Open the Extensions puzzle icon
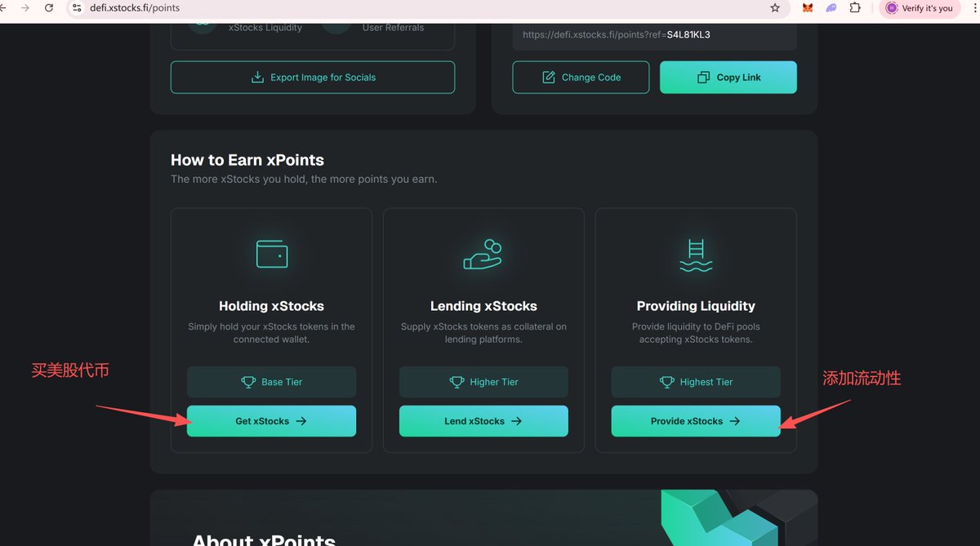Image resolution: width=980 pixels, height=546 pixels. [855, 8]
